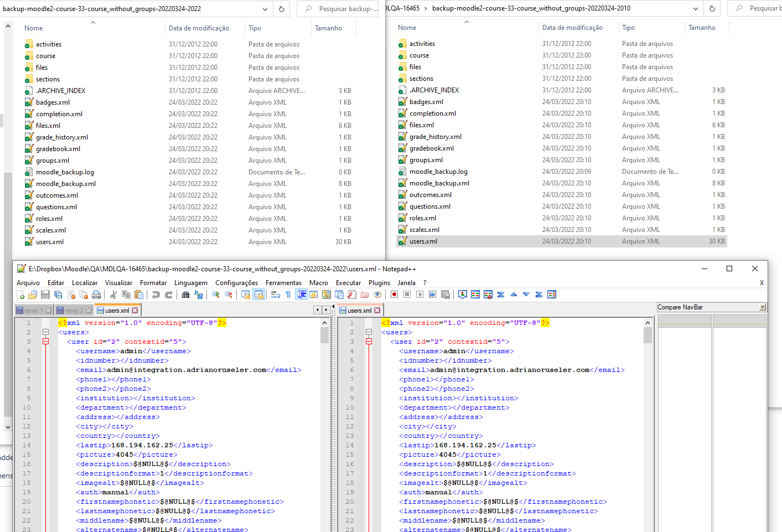Viewport: 782px width, 532px height.
Task: Click the left Explorer search box
Action: pos(338,9)
